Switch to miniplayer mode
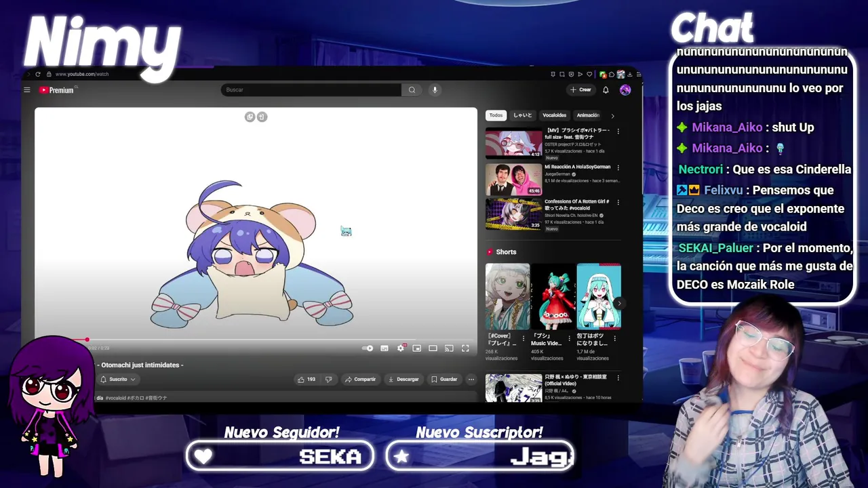 (x=416, y=348)
